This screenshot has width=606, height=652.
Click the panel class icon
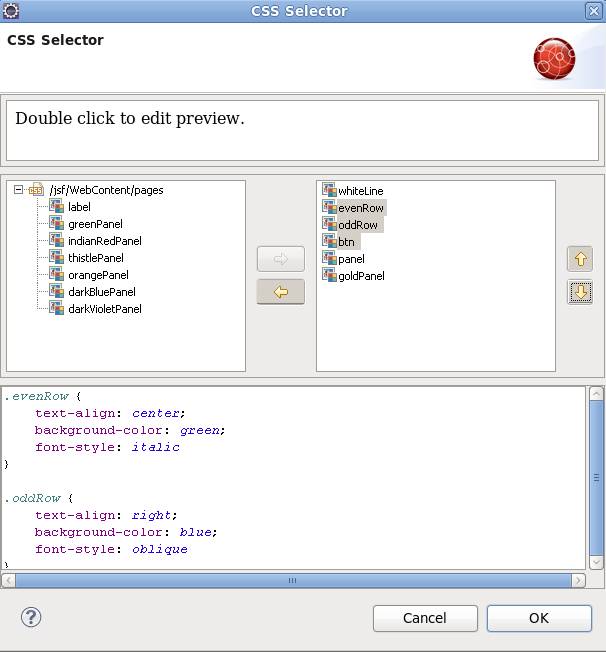point(329,258)
